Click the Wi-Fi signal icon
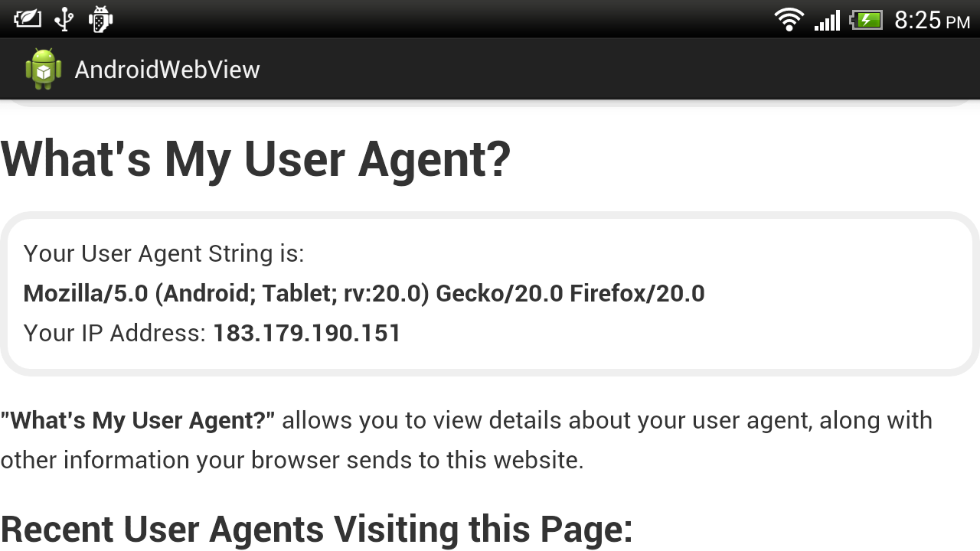The width and height of the screenshot is (980, 551). click(789, 19)
